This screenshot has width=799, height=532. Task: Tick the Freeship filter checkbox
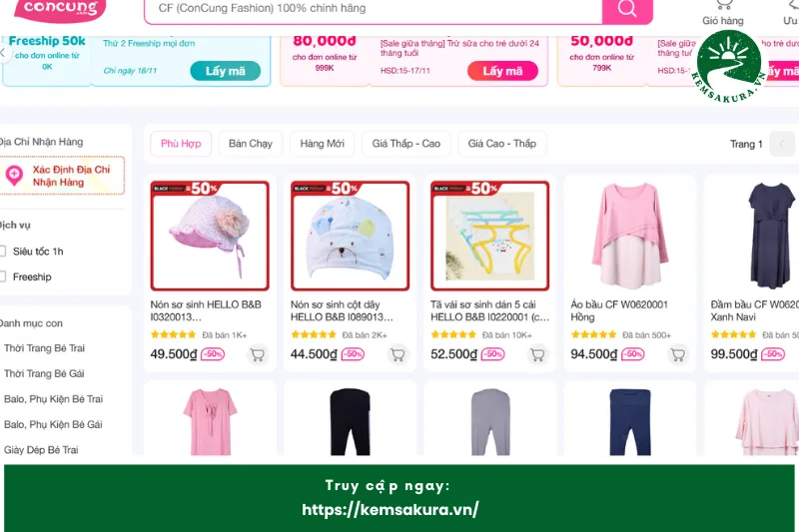[x=2, y=276]
